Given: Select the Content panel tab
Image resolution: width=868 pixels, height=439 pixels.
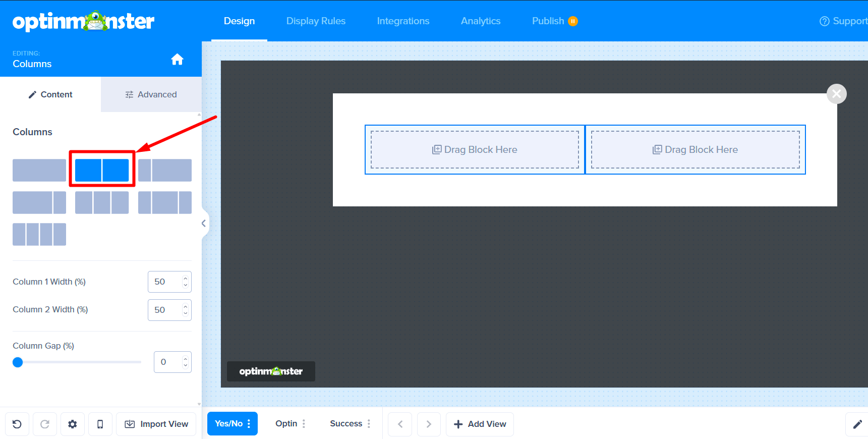Looking at the screenshot, I should pos(50,94).
